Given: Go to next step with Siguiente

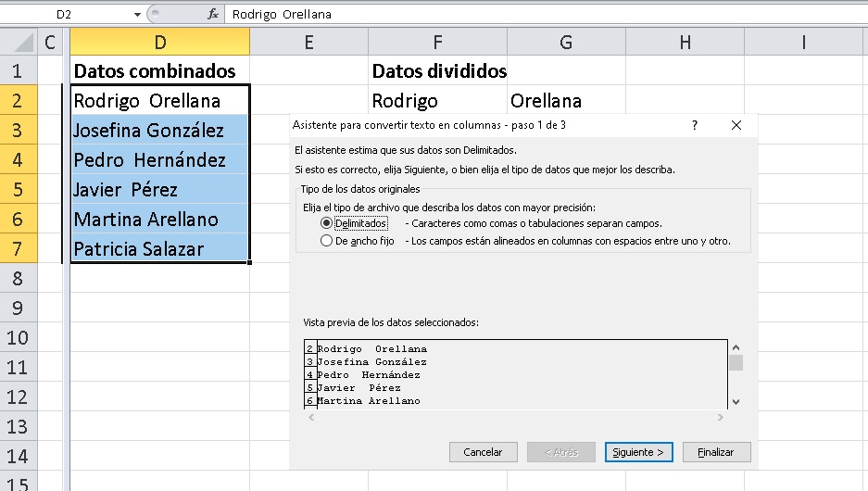Looking at the screenshot, I should [638, 452].
